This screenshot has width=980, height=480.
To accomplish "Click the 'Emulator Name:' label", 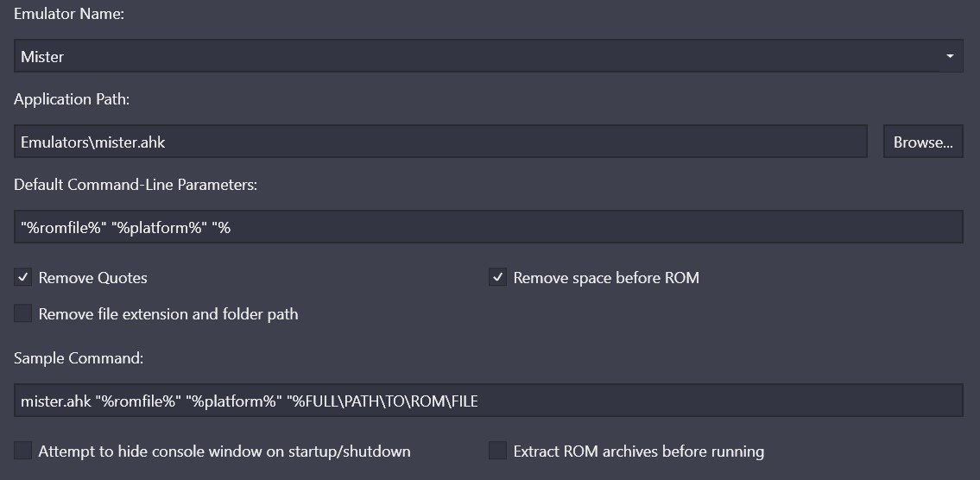I will tap(69, 15).
